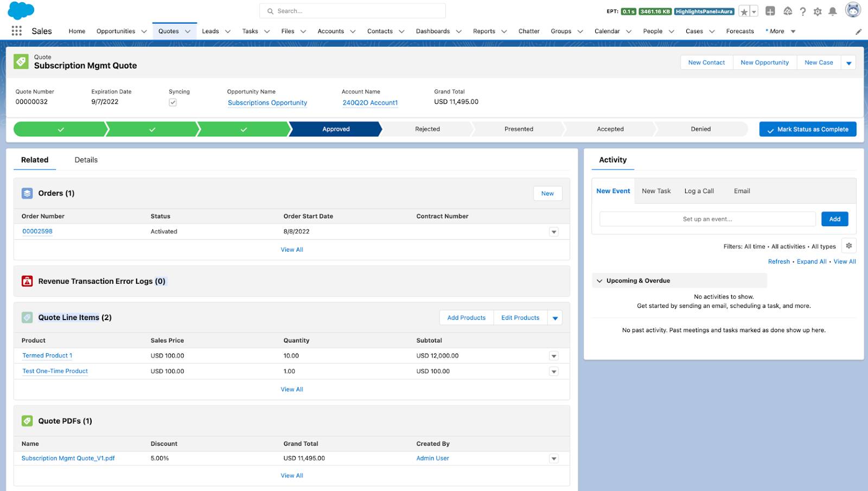This screenshot has height=491, width=868.
Task: Open the Chatter navigation item
Action: tap(529, 31)
